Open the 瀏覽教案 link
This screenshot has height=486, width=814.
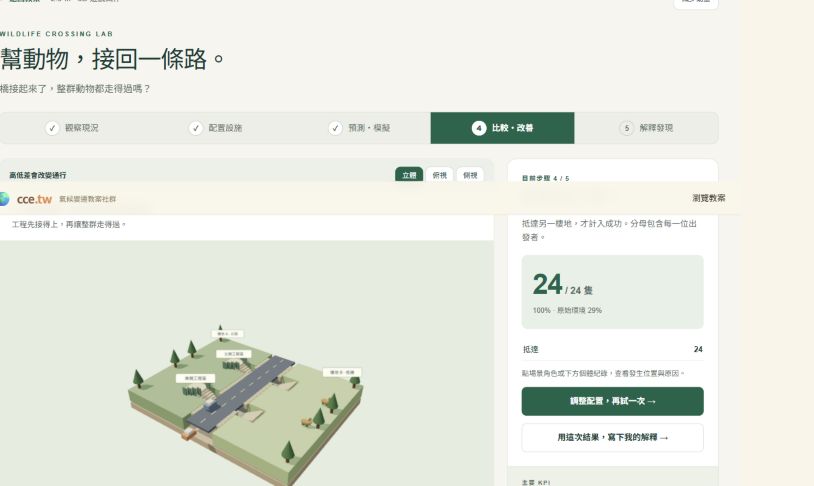point(709,198)
